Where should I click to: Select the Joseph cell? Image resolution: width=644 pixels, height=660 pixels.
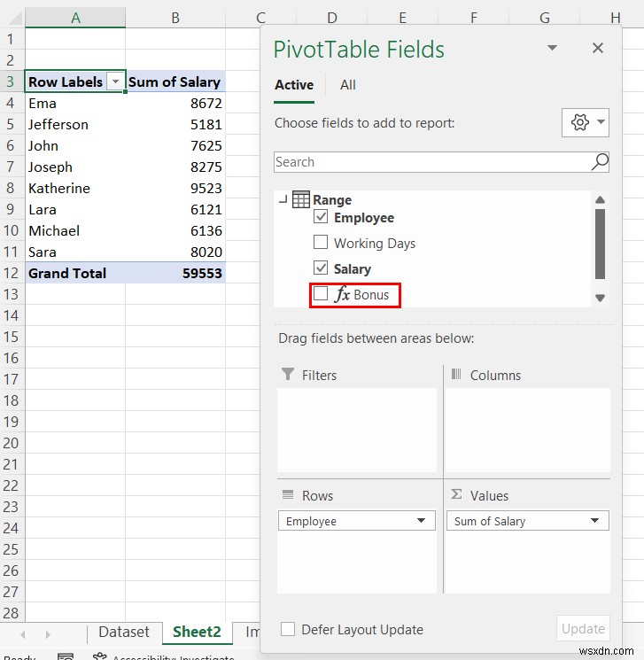[x=75, y=167]
